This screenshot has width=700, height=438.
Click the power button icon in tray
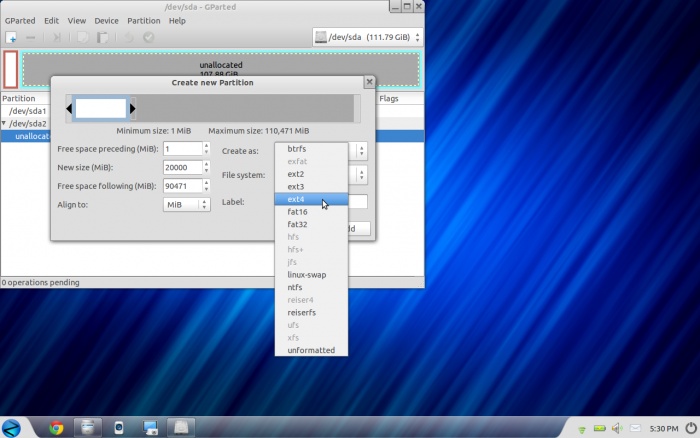[691, 428]
